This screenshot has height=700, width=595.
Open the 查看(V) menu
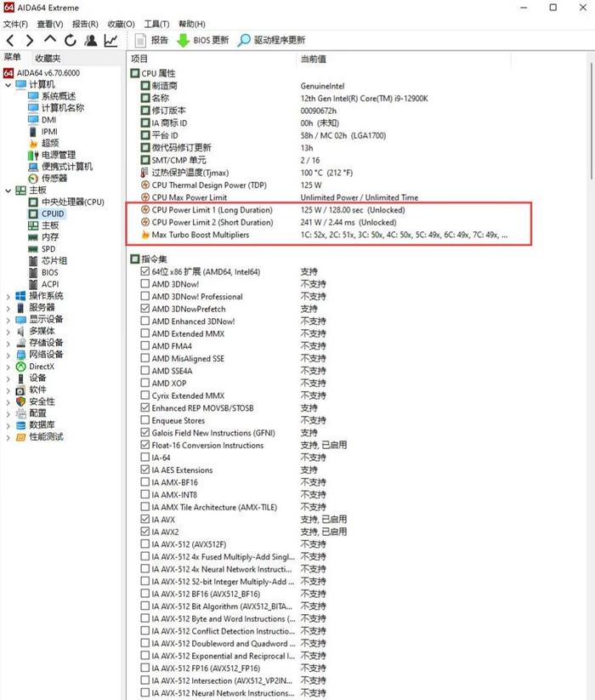tap(50, 24)
